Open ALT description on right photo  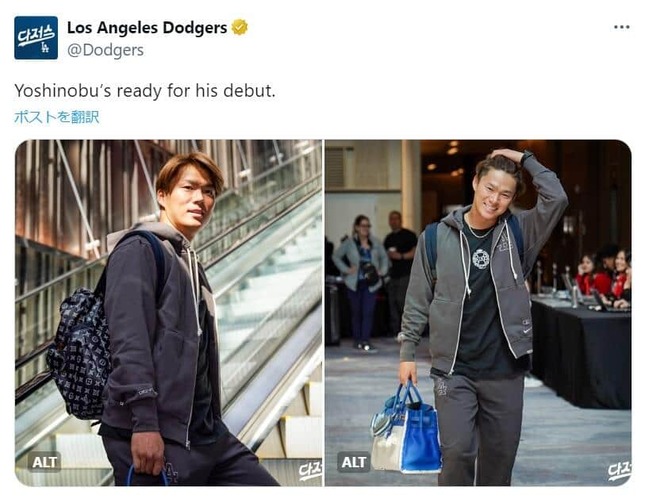pyautogui.click(x=354, y=462)
